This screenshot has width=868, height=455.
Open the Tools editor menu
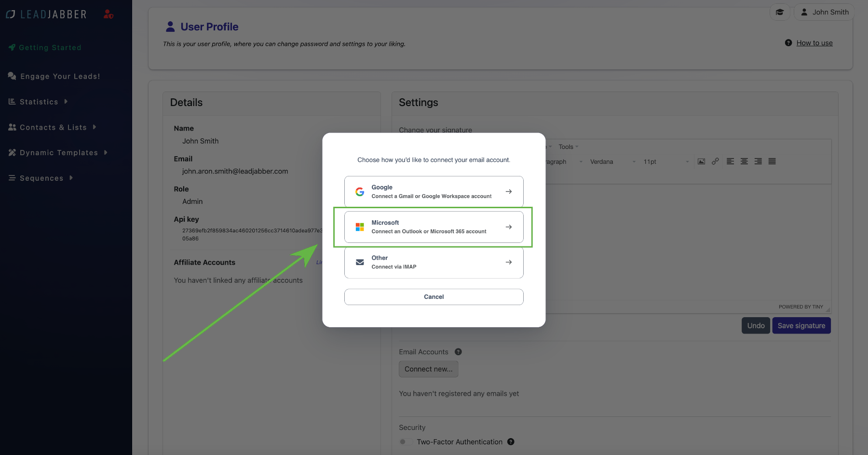[x=568, y=147]
